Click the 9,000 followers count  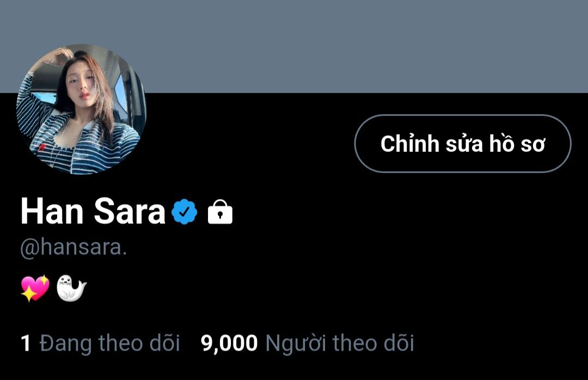pos(229,343)
